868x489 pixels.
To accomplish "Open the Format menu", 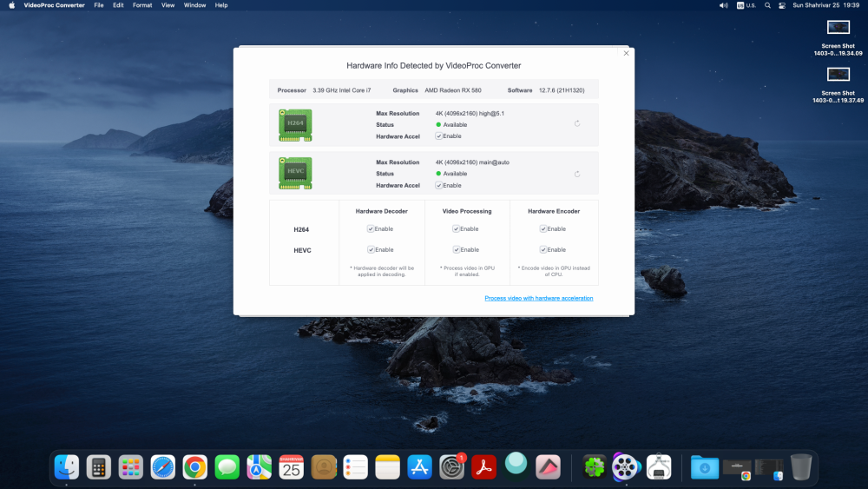I will [x=142, y=5].
